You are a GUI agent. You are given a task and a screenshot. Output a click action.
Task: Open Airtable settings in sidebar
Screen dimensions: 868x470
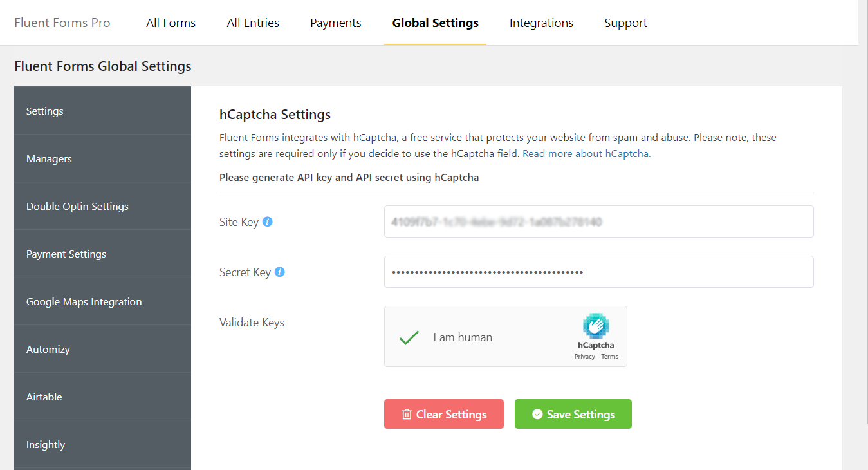click(x=44, y=397)
